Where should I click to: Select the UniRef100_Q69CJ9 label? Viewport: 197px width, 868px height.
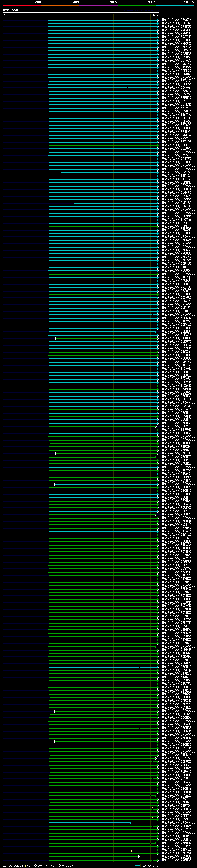click(177, 223)
